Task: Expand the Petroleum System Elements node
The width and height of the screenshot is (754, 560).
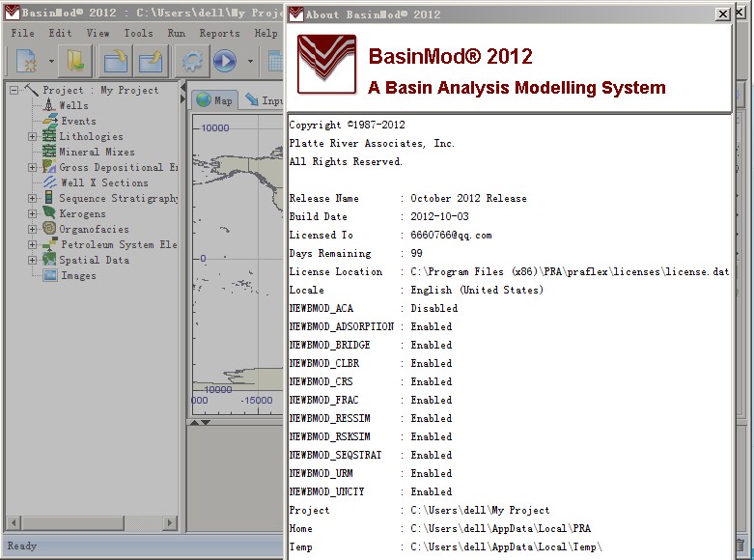Action: point(32,244)
